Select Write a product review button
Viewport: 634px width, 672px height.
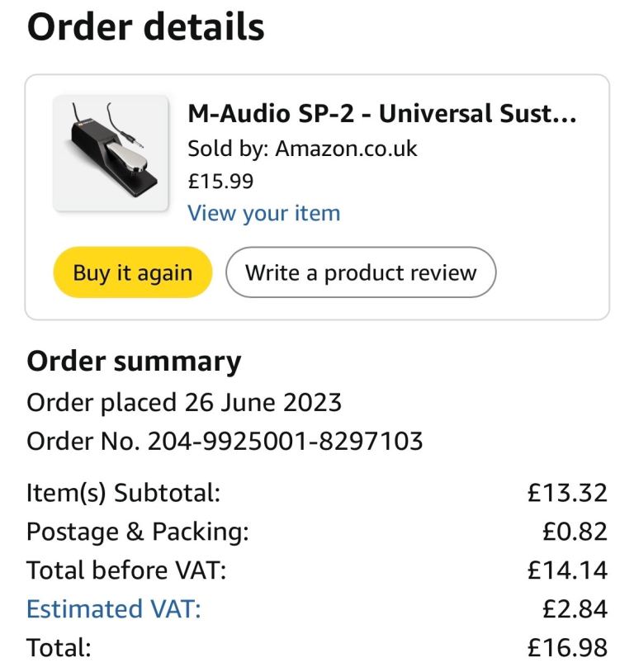[361, 272]
